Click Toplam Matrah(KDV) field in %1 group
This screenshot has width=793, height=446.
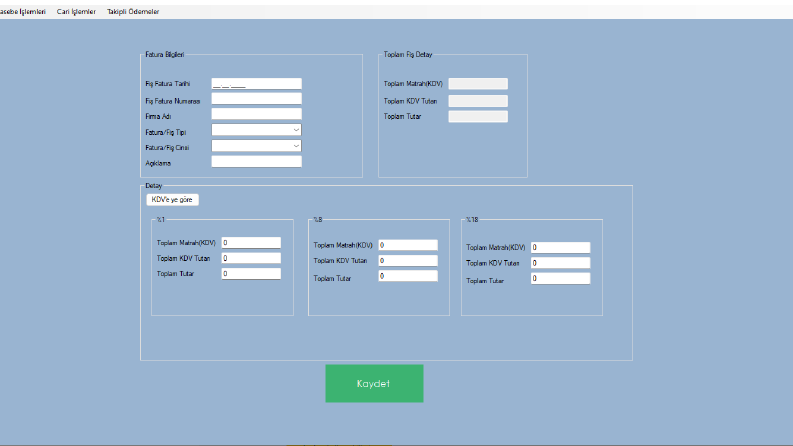(x=251, y=243)
